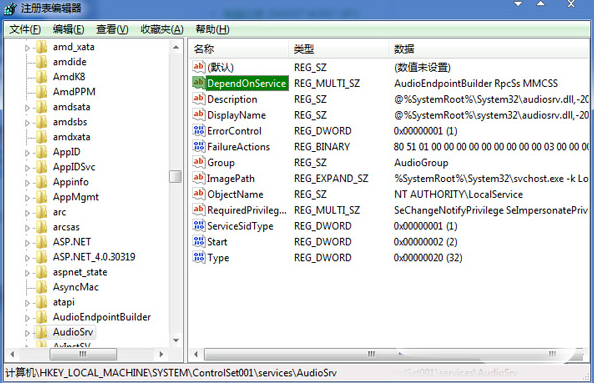Screen dimensions: 594x383
Task: Click the (数值未设置) data cell
Action: (x=422, y=67)
